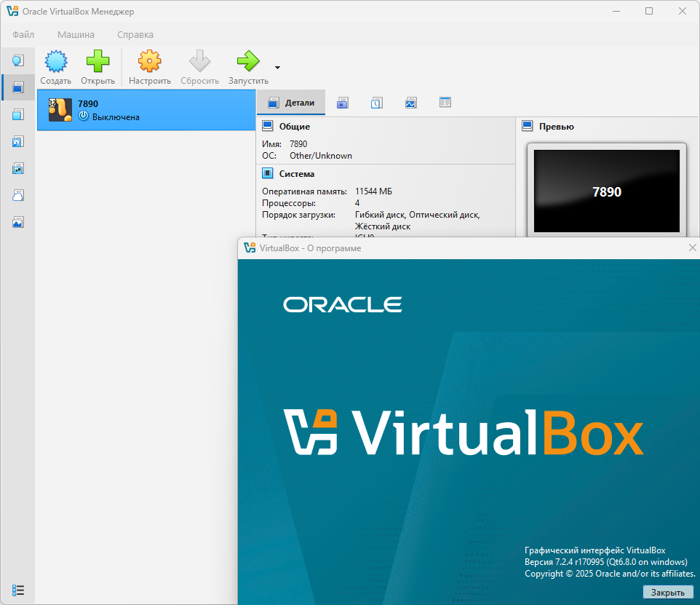700x605 pixels.
Task: Click the welcome icon atop the left sidebar
Action: pos(18,60)
